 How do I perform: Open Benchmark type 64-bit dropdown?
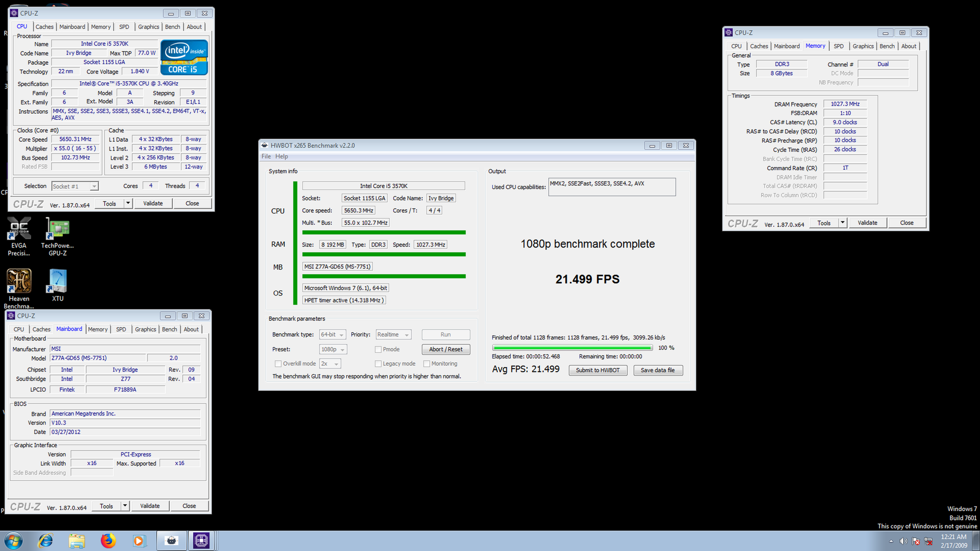pos(333,335)
